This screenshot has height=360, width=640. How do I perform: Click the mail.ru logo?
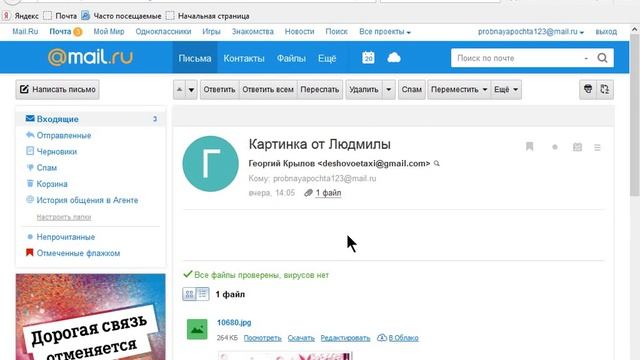(91, 57)
